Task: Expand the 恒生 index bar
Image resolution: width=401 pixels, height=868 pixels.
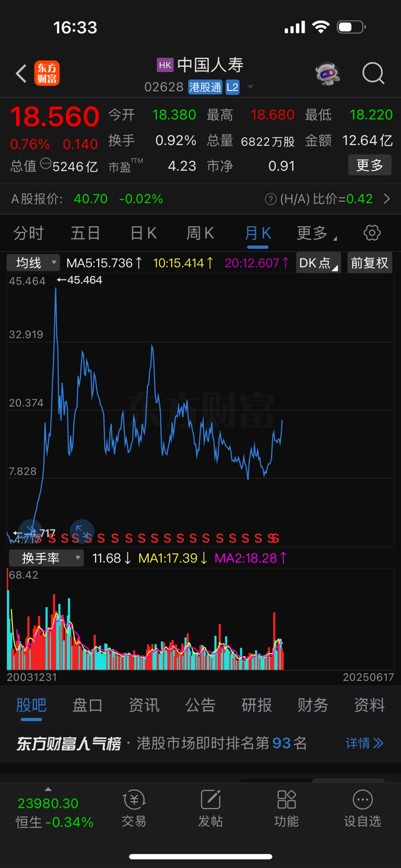Action: click(49, 790)
